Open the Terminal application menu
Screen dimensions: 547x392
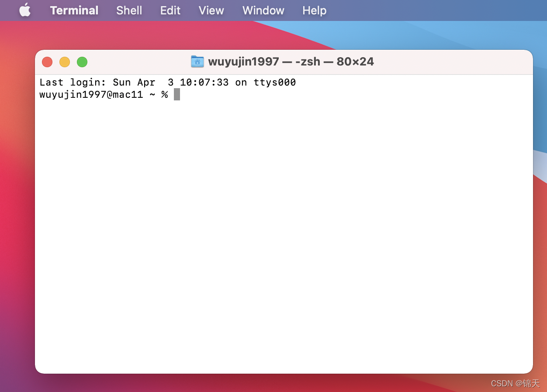[74, 10]
